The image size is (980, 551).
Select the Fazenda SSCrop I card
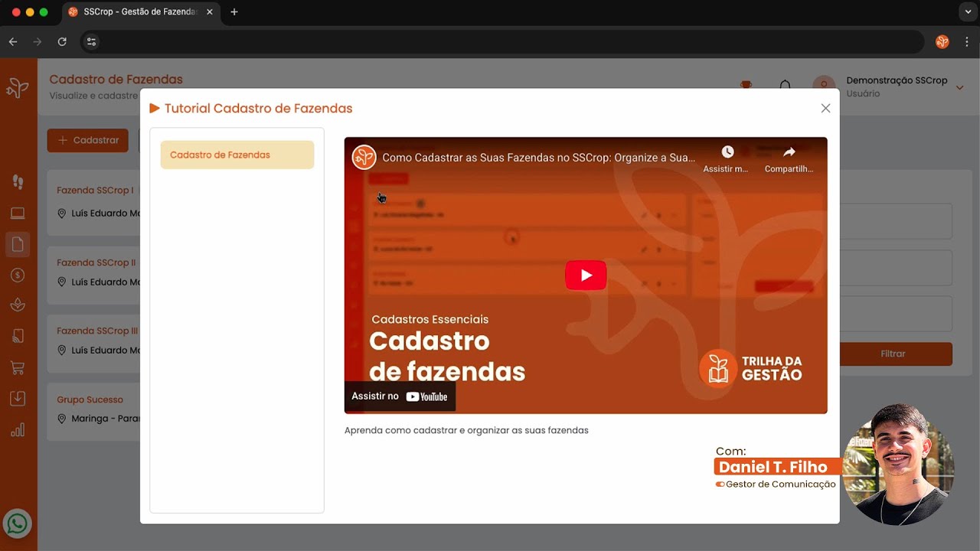(93, 202)
